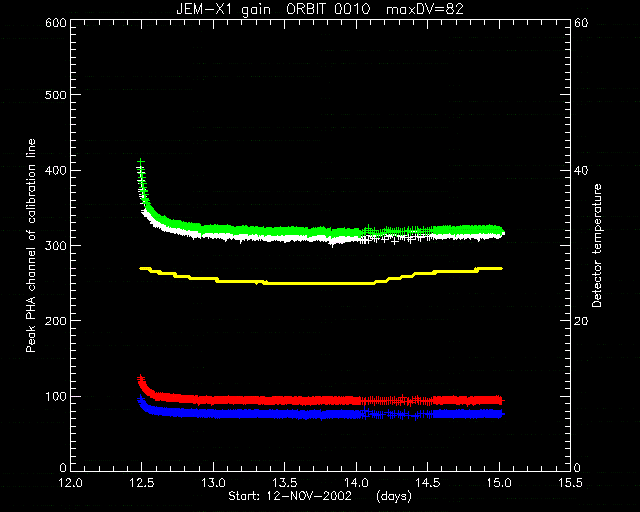
Task: Click the 300 tick label on left axis
Action: [x=56, y=245]
